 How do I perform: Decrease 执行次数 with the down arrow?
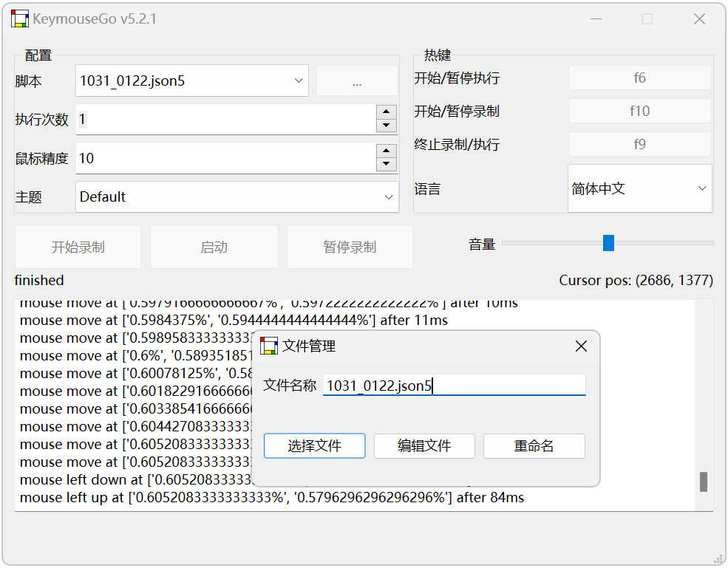pos(387,126)
